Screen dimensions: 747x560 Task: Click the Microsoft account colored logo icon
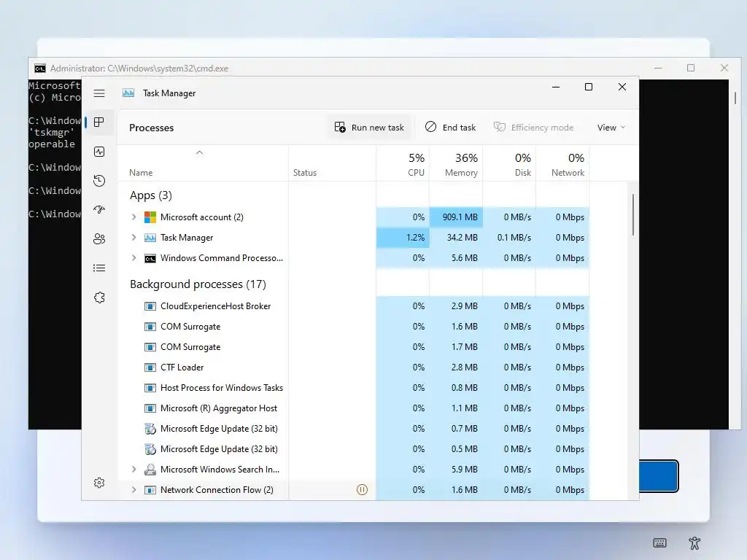pos(150,217)
